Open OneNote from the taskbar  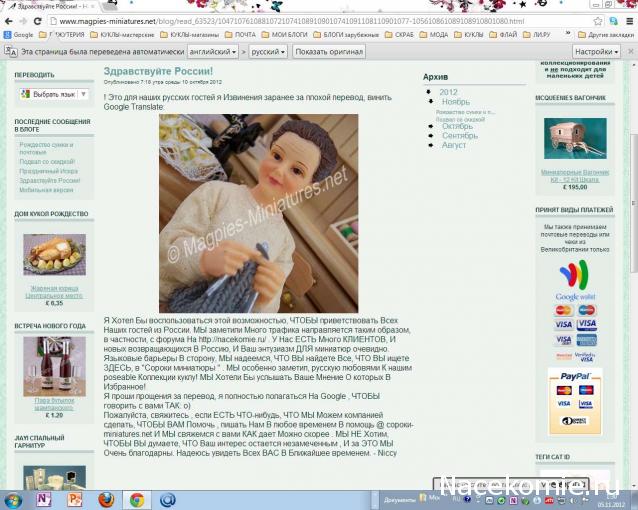tap(44, 498)
